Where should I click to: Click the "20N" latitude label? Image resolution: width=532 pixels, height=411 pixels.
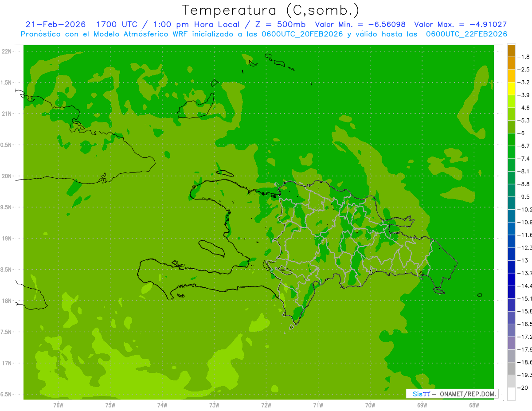pos(7,176)
